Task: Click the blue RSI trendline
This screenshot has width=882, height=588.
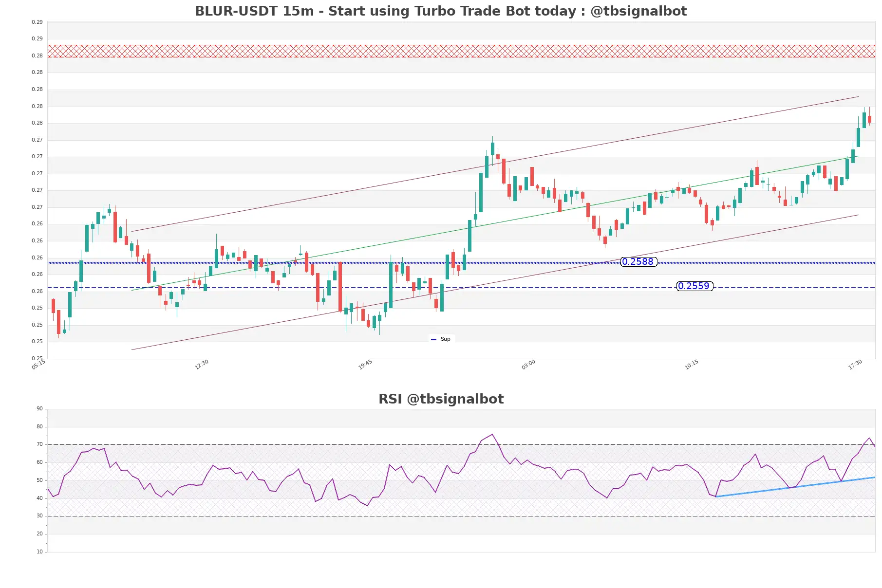Action: tap(795, 487)
